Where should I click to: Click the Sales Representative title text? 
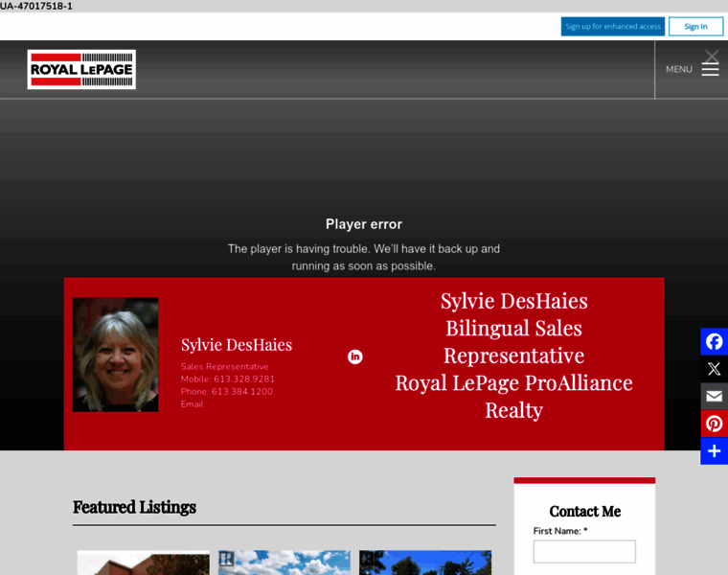point(225,366)
